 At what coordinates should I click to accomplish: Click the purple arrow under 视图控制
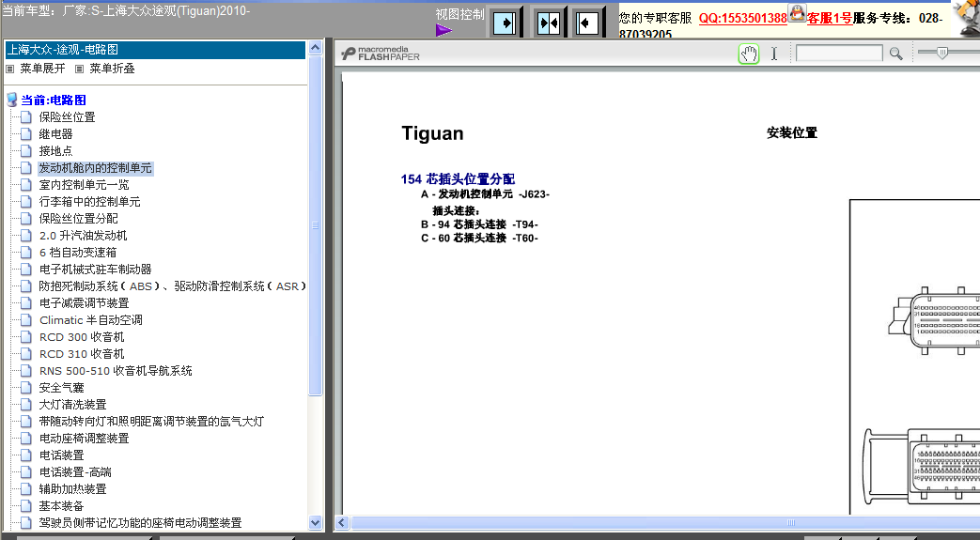pos(443,30)
